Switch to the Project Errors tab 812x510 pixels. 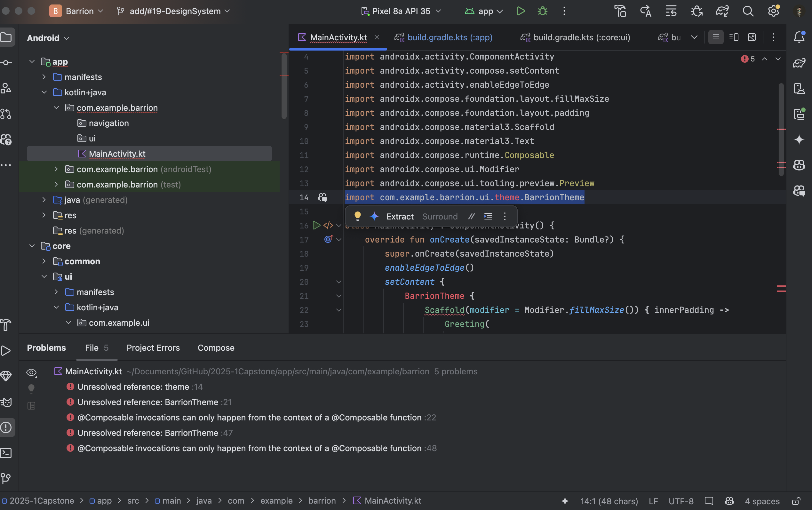(x=153, y=347)
